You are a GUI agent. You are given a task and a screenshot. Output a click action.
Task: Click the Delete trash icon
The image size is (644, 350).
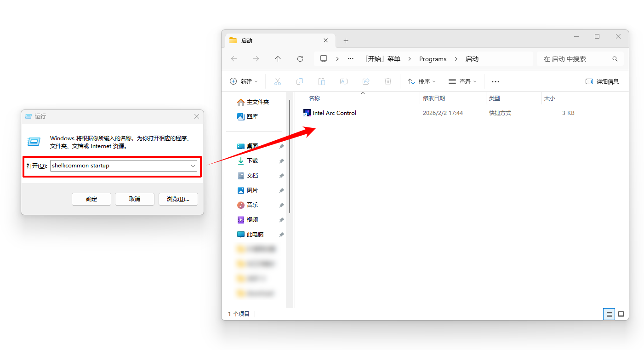[x=388, y=81]
